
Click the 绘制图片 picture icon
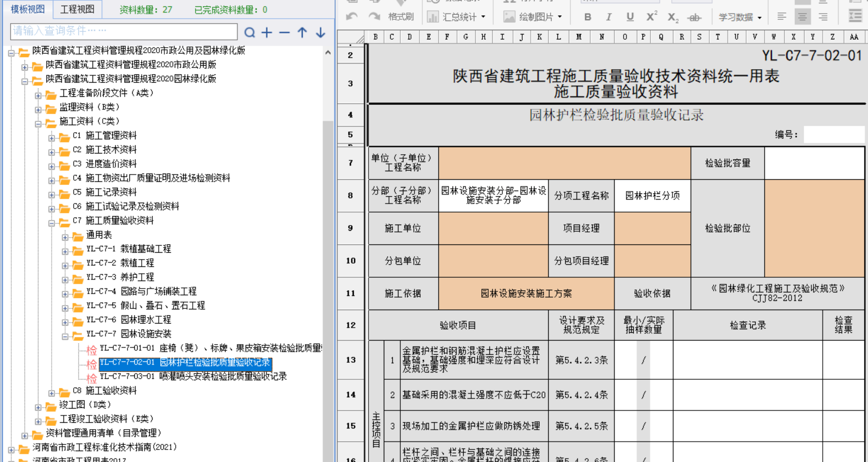pos(510,17)
